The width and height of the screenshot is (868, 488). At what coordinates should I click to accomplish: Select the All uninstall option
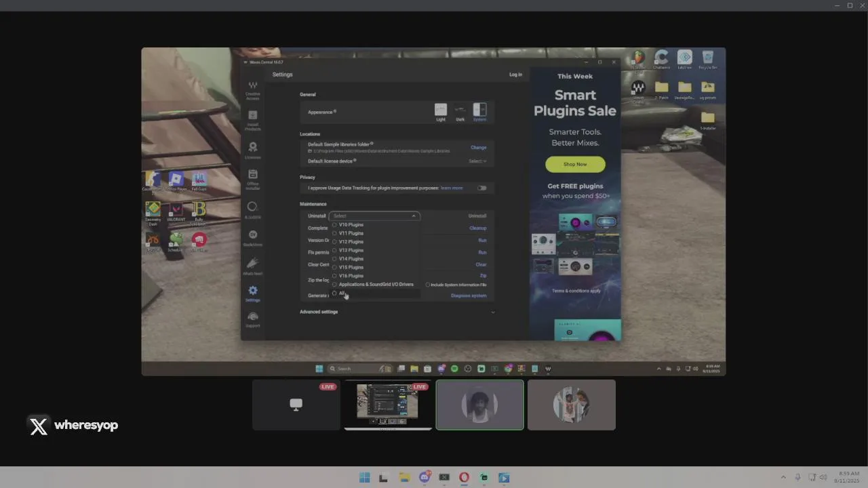[x=342, y=293]
